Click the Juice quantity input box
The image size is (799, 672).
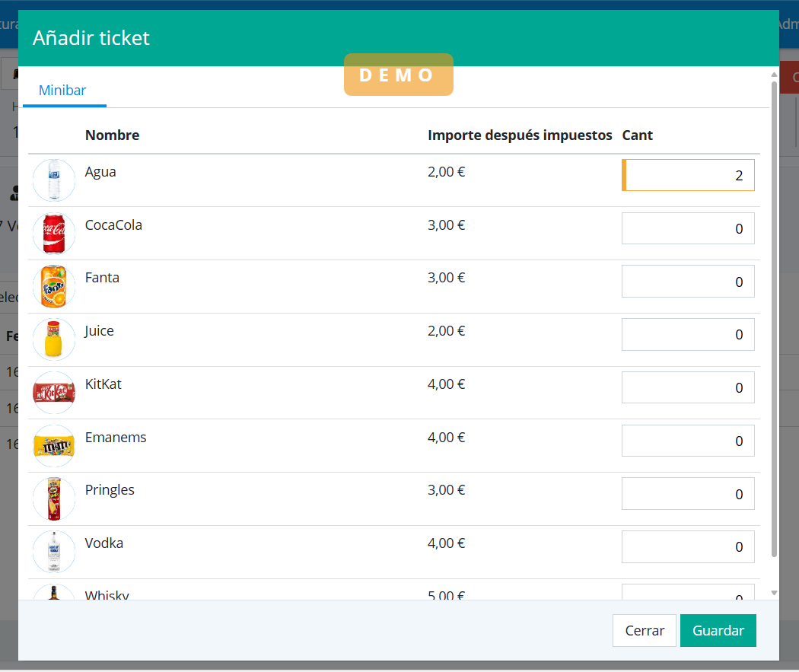point(688,335)
